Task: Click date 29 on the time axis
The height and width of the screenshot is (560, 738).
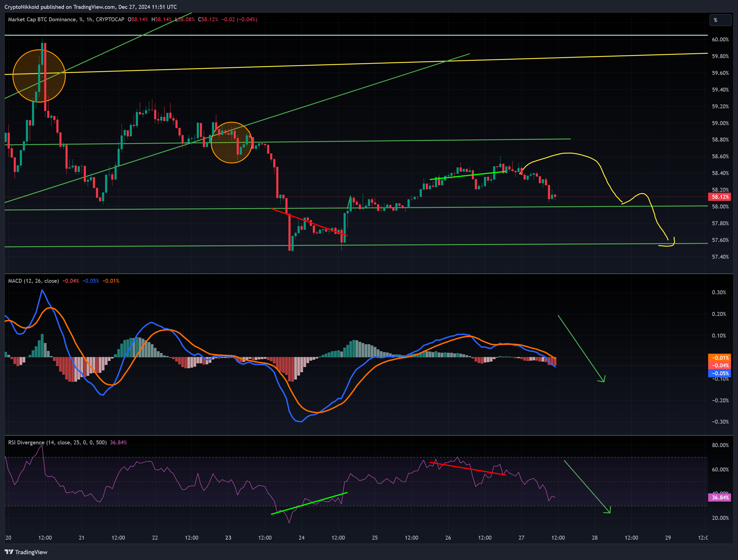Action: click(x=668, y=538)
